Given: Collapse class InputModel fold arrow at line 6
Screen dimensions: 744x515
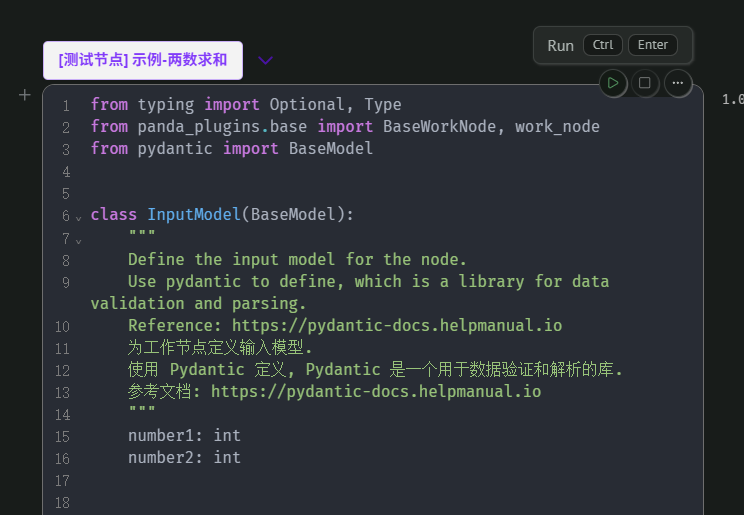Looking at the screenshot, I should coord(79,218).
